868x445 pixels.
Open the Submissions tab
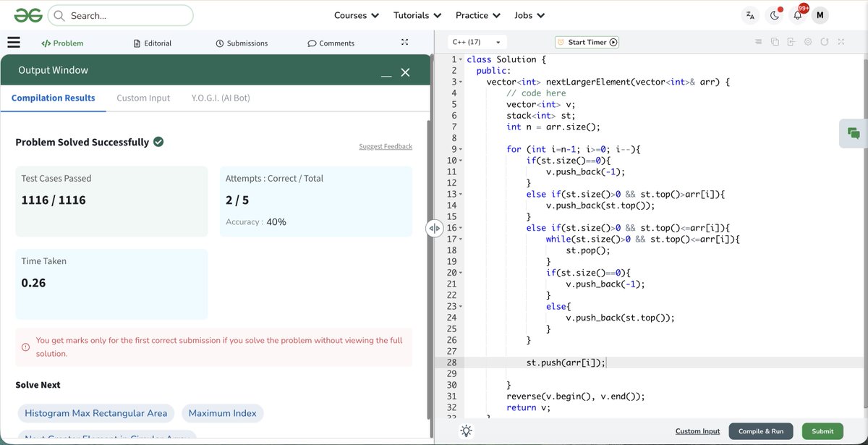click(x=242, y=43)
